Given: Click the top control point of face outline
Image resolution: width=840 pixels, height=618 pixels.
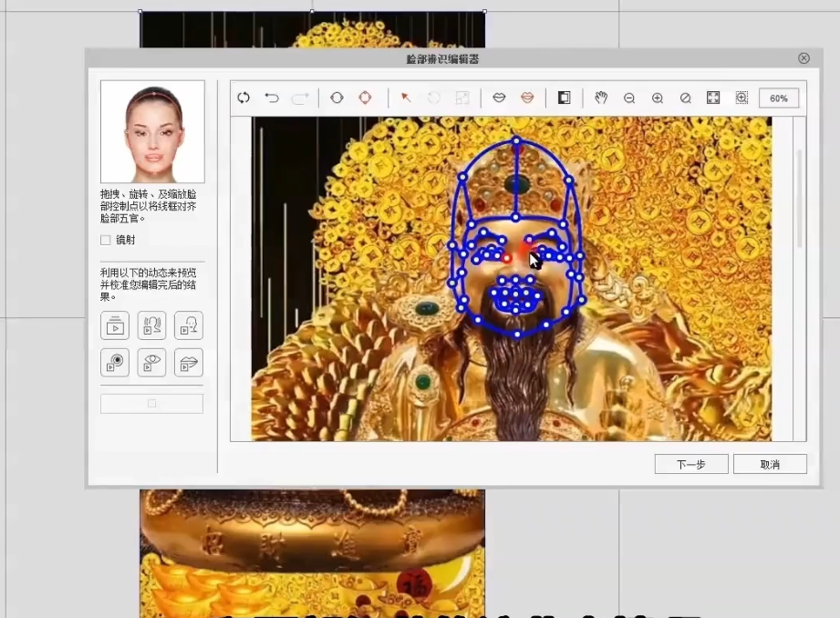Looking at the screenshot, I should tap(516, 140).
